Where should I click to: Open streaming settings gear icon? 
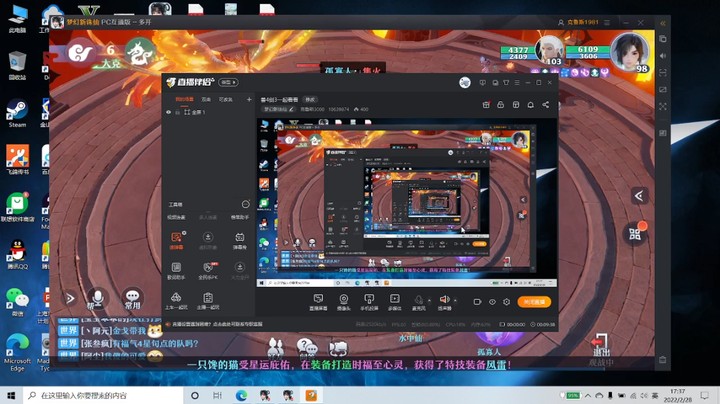coord(506,302)
